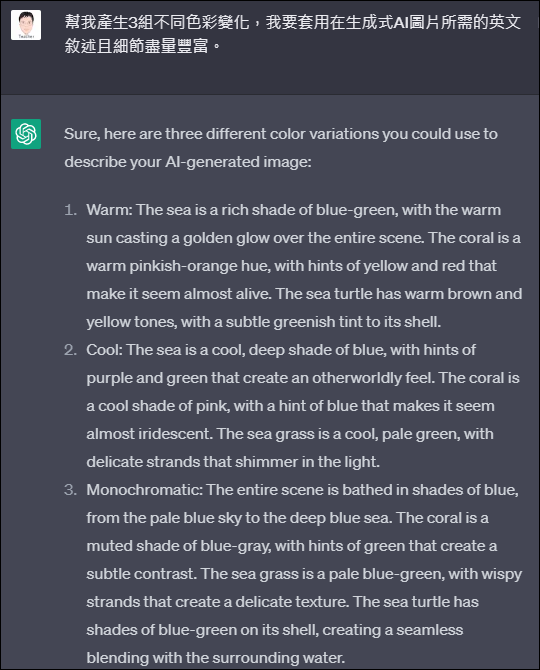
Task: Click the phrase "subtle contrast." in the third item
Action: pos(142,574)
